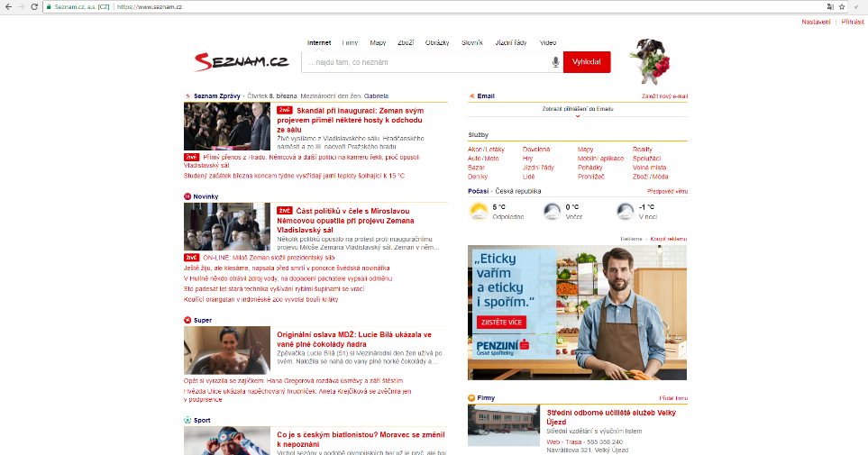Screen dimensions: 868x455
Task: Click the Novinky section icon
Action: coord(187,196)
